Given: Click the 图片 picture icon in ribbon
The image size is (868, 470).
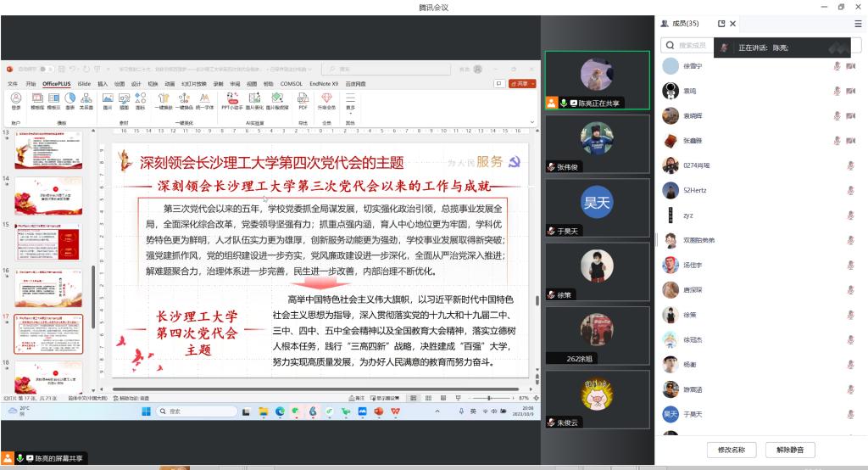Looking at the screenshot, I should [108, 100].
